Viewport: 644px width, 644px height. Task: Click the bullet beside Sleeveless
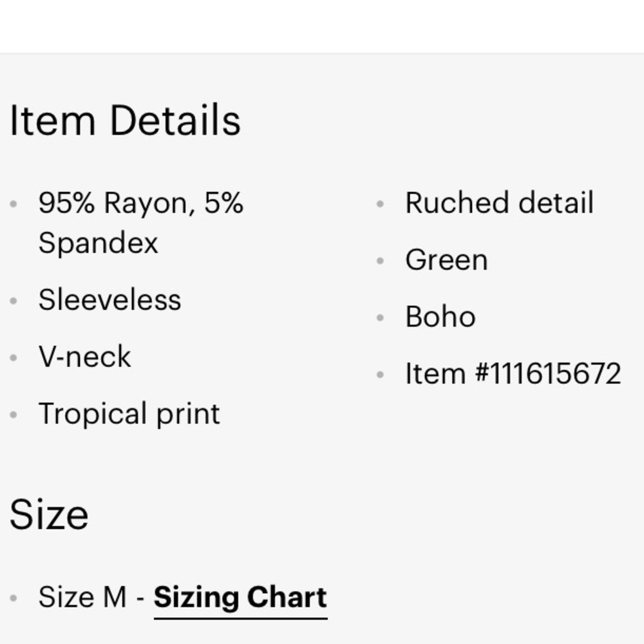pyautogui.click(x=13, y=301)
